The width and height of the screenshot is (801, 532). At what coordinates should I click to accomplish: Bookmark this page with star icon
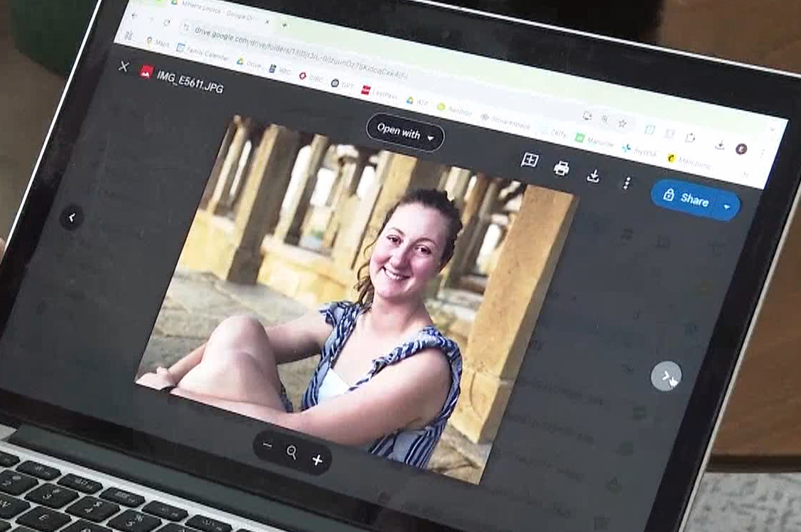(x=622, y=124)
